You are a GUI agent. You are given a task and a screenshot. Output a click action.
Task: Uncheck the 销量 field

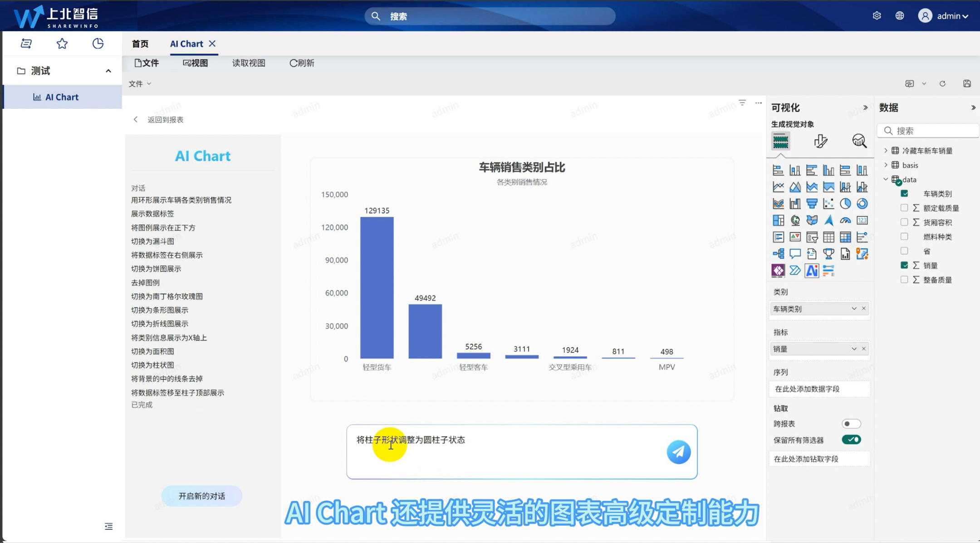coord(904,265)
